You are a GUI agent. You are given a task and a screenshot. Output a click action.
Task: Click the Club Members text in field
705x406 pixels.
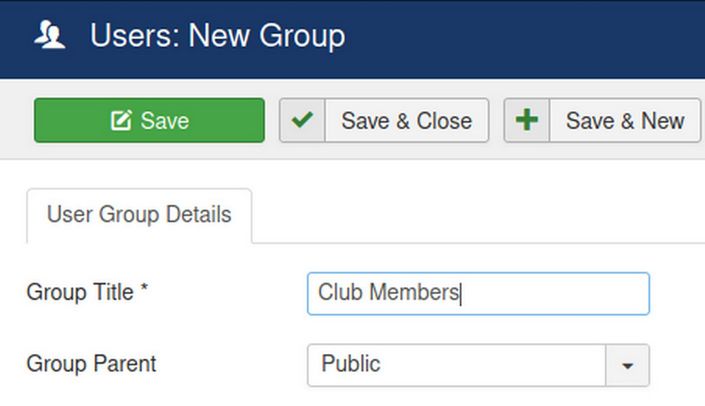tap(388, 293)
